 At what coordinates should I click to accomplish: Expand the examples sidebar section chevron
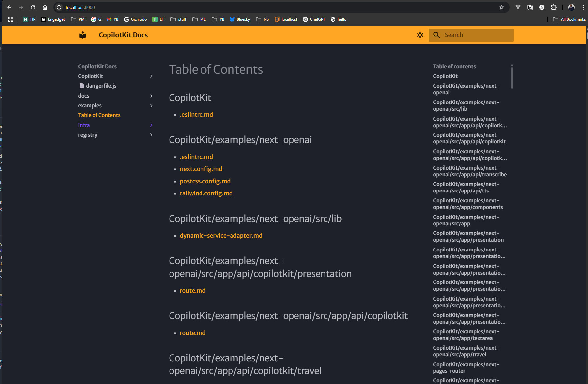[x=151, y=106]
